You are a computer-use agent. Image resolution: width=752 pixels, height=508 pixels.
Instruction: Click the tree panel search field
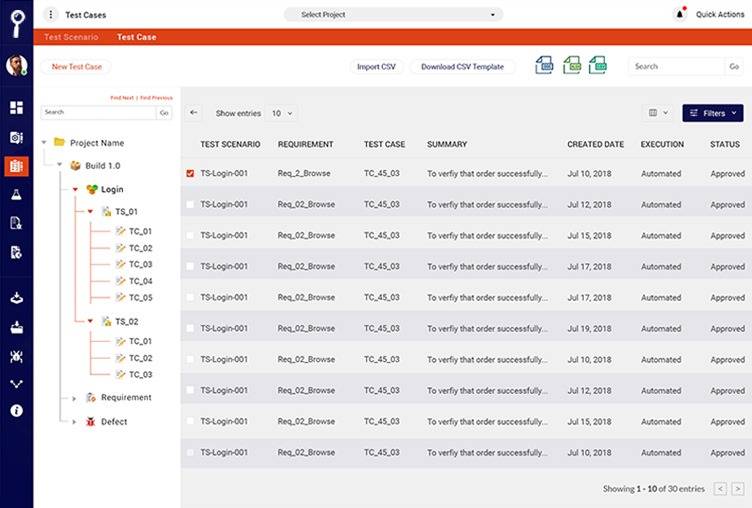[x=98, y=112]
